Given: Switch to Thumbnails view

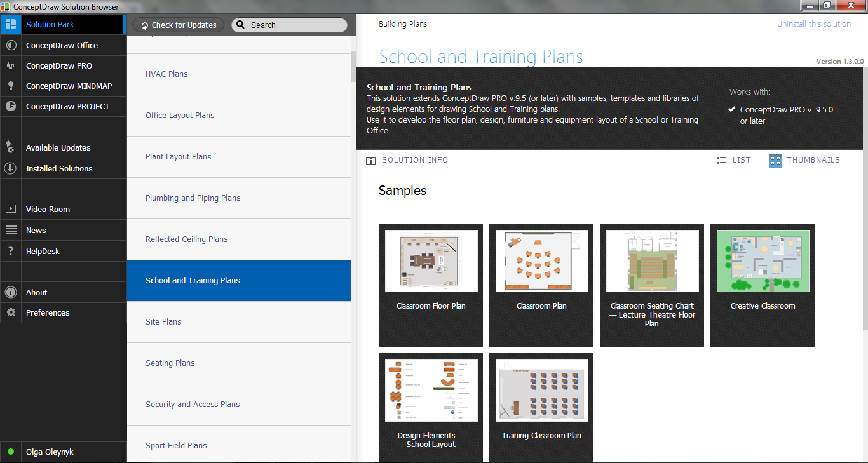Looking at the screenshot, I should click(x=804, y=161).
